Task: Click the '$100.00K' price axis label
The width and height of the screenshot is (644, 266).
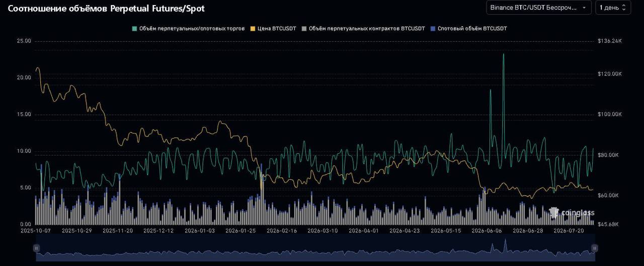Action: [x=610, y=114]
